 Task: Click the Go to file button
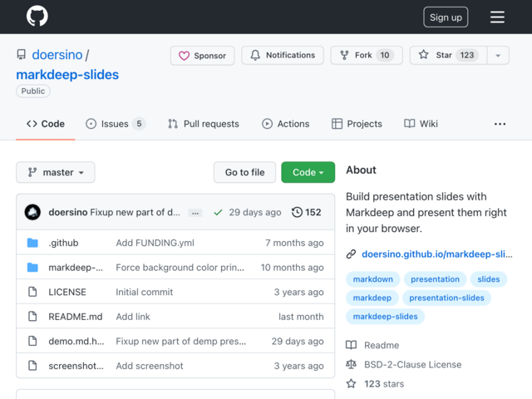pyautogui.click(x=244, y=172)
